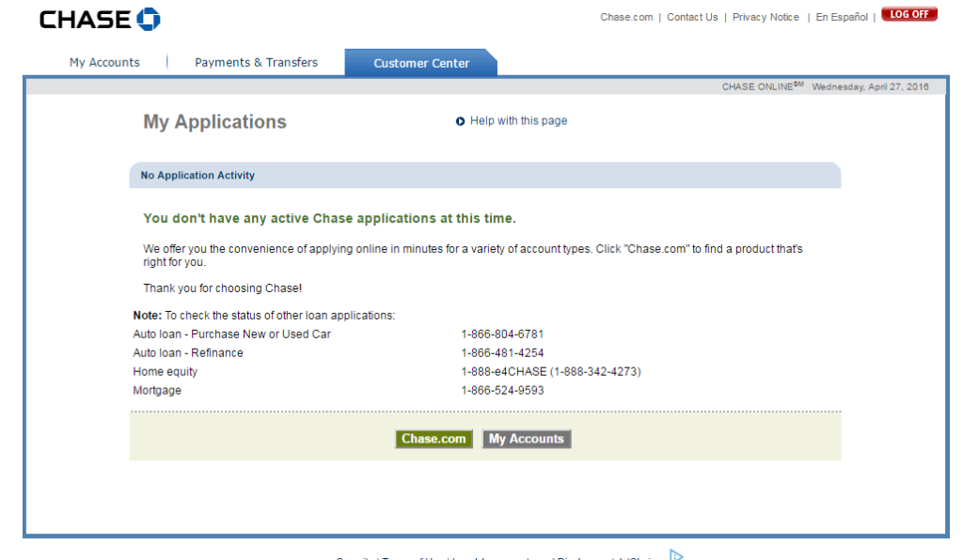Click the green Chase.com button

click(434, 439)
